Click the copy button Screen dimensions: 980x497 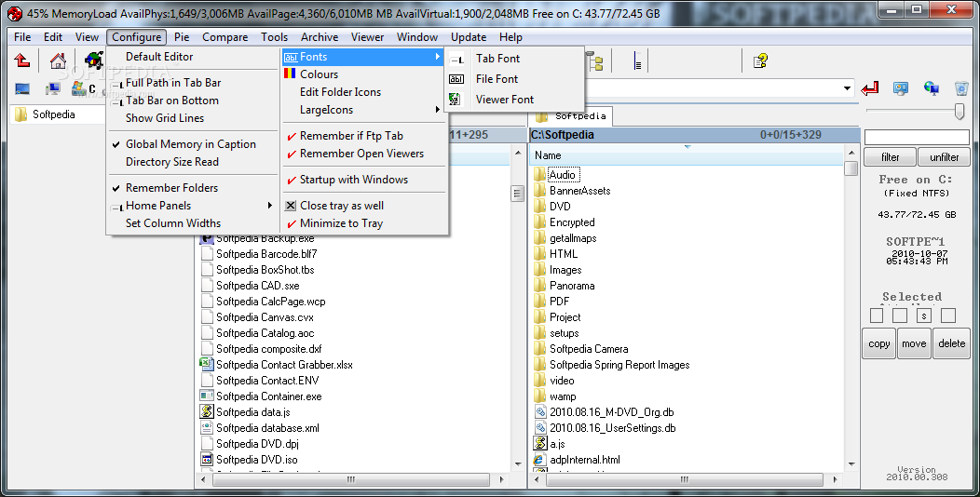coord(878,343)
